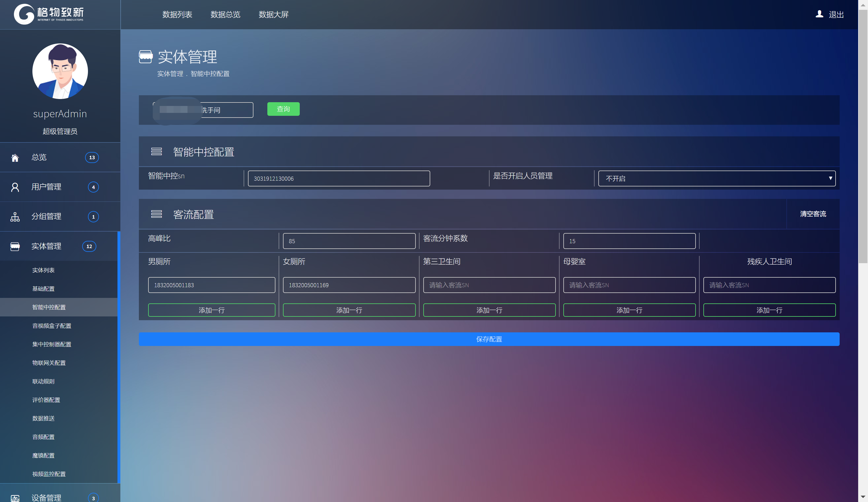
Task: Click the 母婴室 客流SN input field
Action: pos(629,285)
